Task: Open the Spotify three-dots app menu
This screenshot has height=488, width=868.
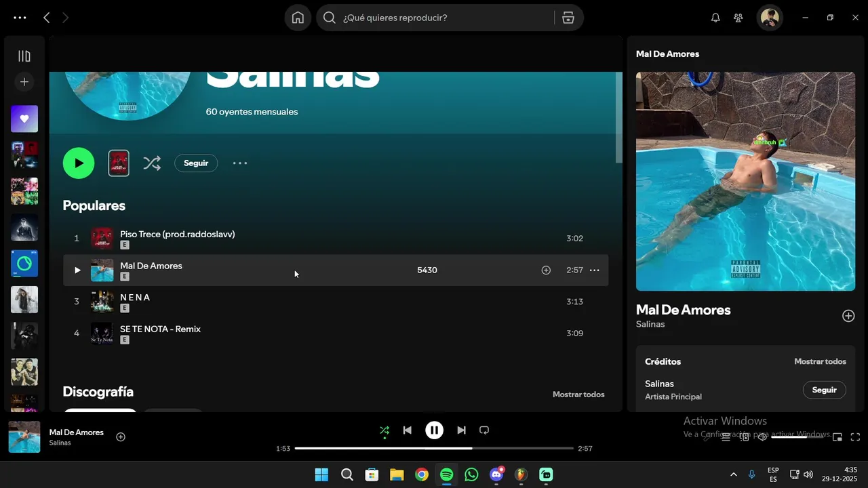Action: click(20, 18)
